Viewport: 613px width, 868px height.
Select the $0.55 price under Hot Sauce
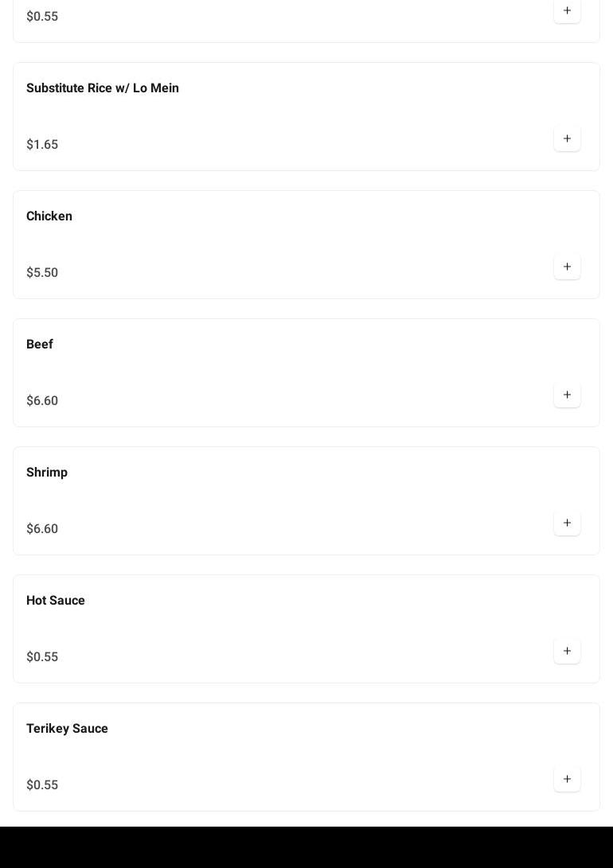tap(42, 657)
